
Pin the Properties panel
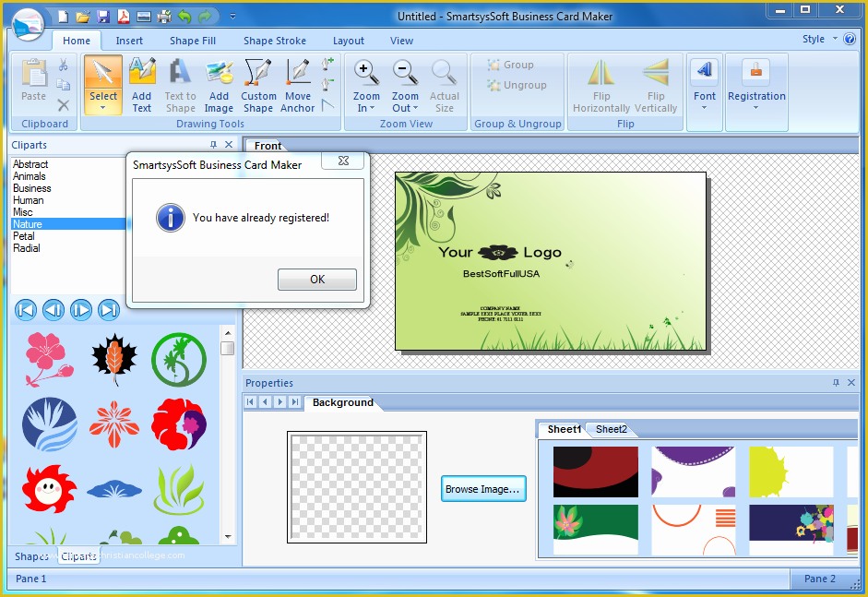point(836,383)
